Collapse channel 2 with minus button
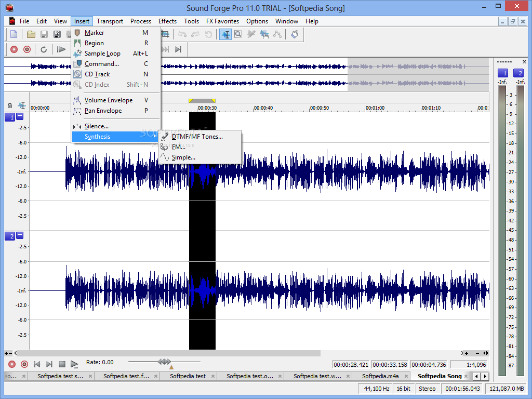Image resolution: width=532 pixels, height=399 pixels. pyautogui.click(x=20, y=235)
